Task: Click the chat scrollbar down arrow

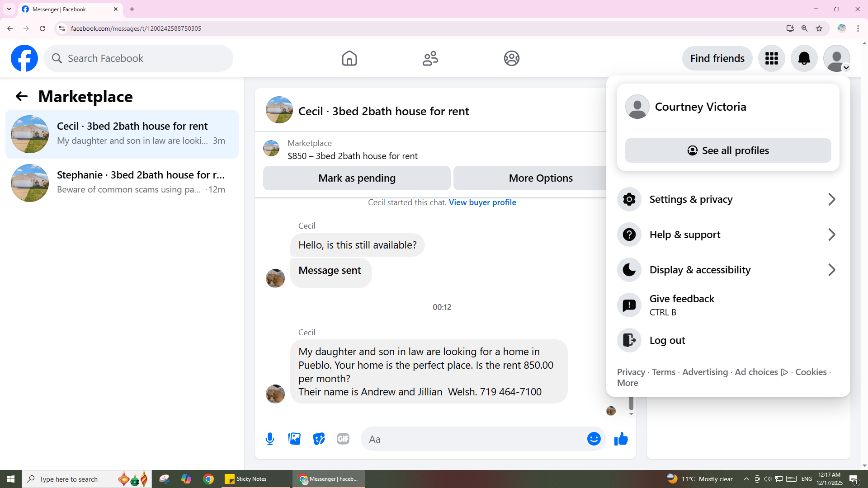Action: (631, 414)
